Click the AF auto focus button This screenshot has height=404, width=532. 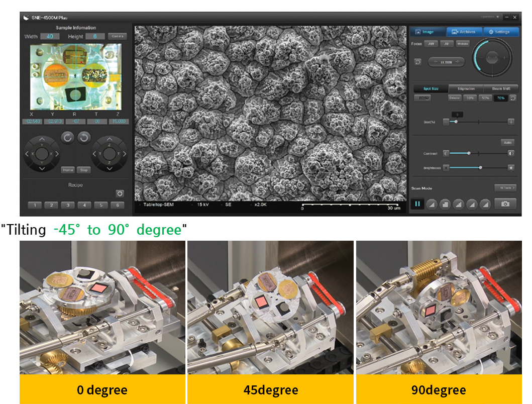click(x=447, y=44)
